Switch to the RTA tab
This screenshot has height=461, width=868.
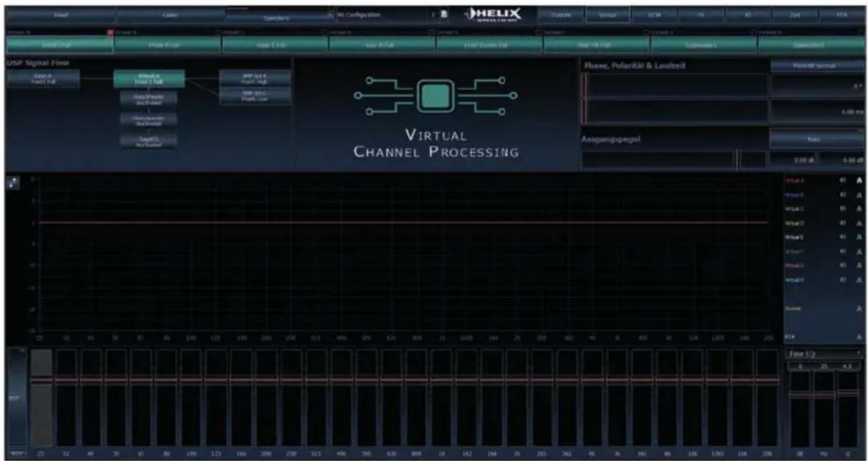[x=842, y=14]
